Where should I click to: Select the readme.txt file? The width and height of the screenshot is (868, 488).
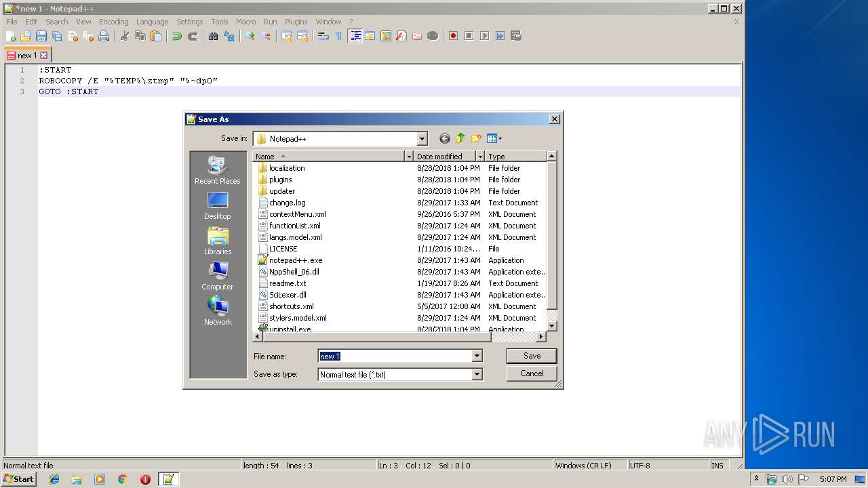(282, 283)
